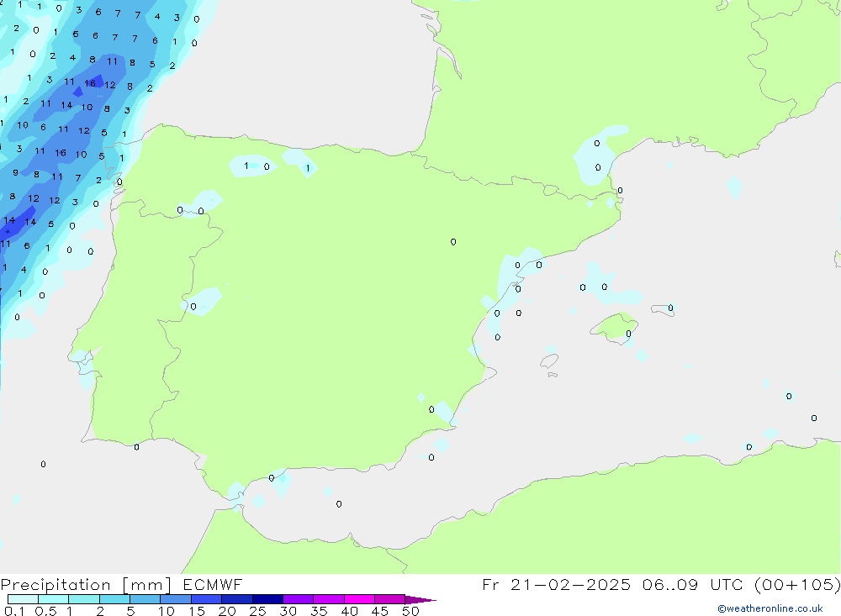Pick the 15–20 mm royal blue legend swatch
This screenshot has width=841, height=616.
(206, 599)
